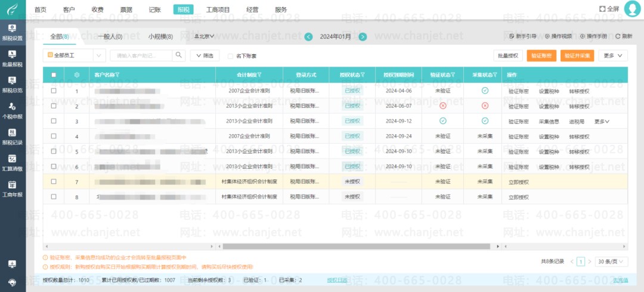
Task: Open the 客户 top menu
Action: [69, 10]
